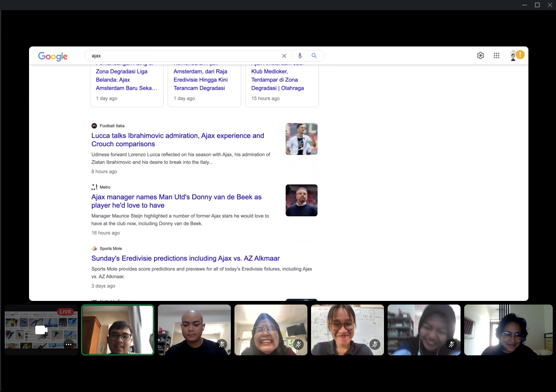The image size is (556, 392).
Task: Maximize the meeting window
Action: [x=537, y=5]
